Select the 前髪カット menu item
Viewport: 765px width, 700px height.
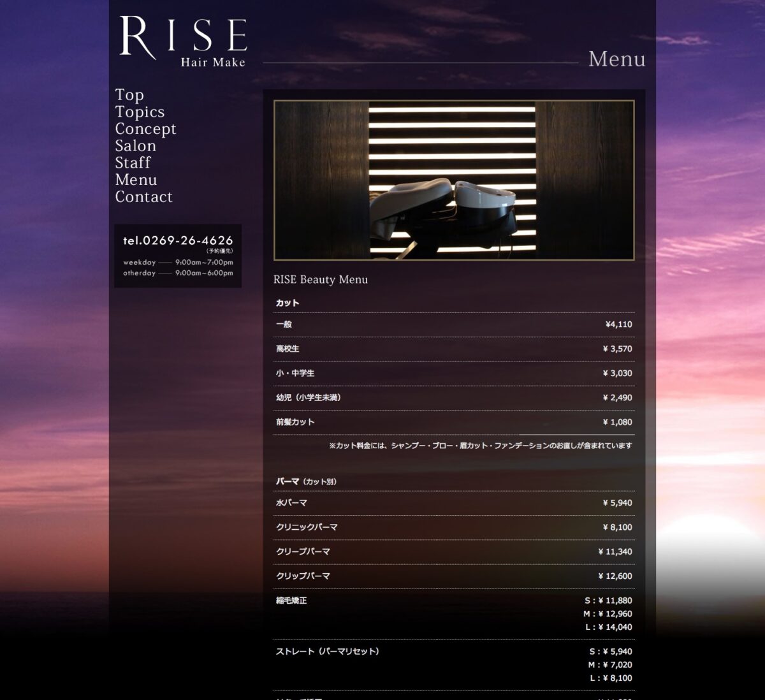(x=295, y=422)
